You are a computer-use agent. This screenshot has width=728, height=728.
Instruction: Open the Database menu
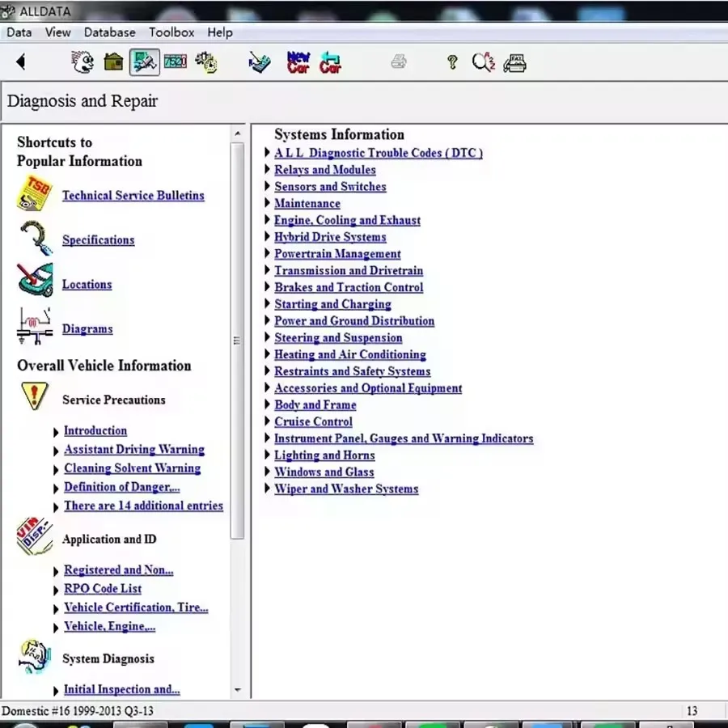tap(110, 32)
